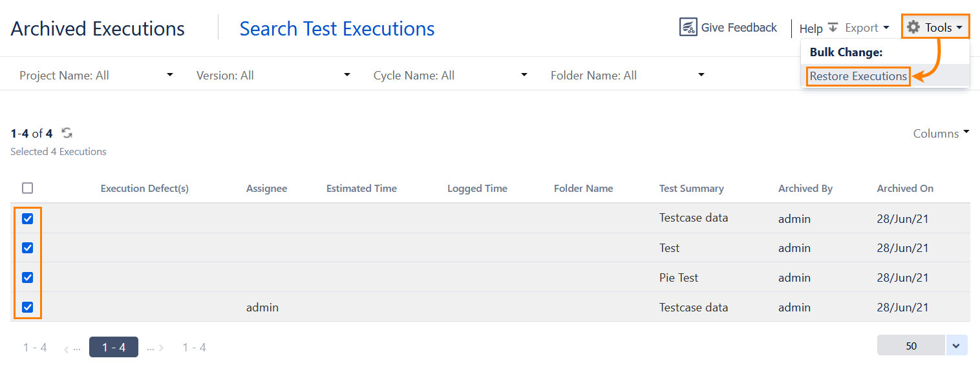Open the Search Test Executions link

point(337,29)
